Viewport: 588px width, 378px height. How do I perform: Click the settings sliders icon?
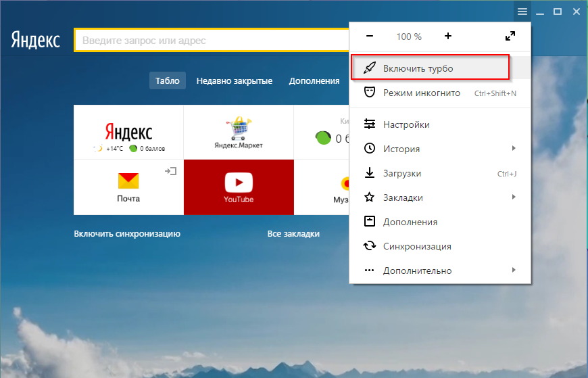pyautogui.click(x=370, y=124)
